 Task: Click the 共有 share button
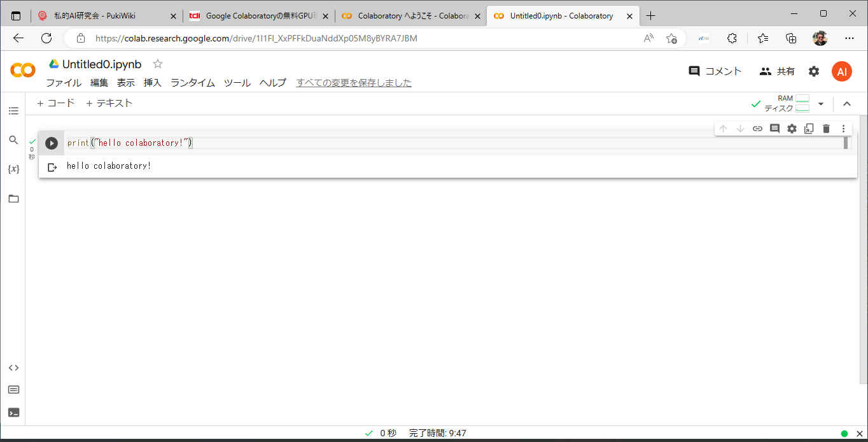[777, 71]
